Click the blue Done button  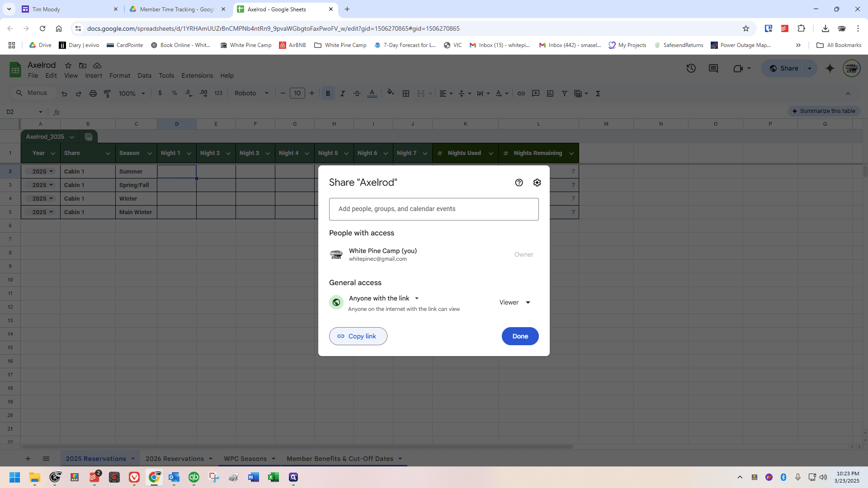[520, 336]
